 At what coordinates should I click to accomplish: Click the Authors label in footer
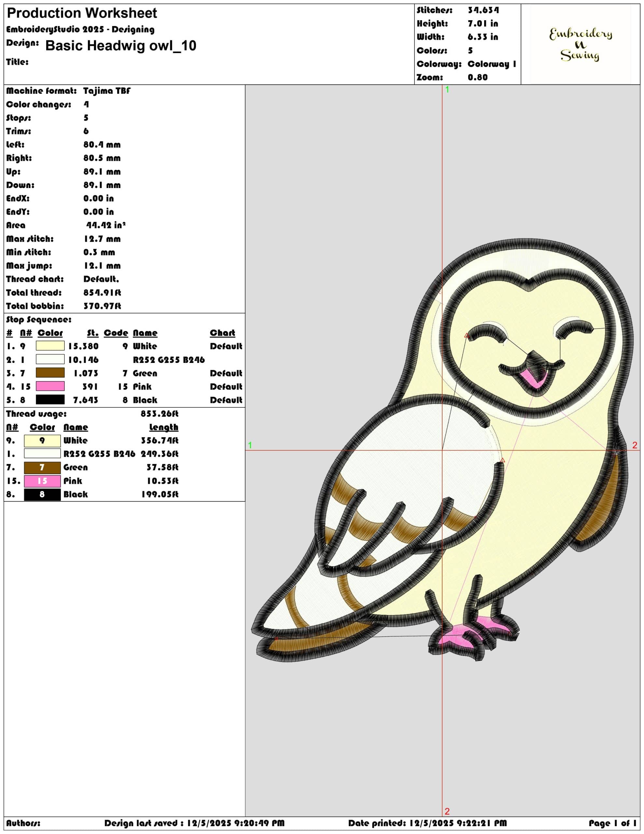coord(23,823)
